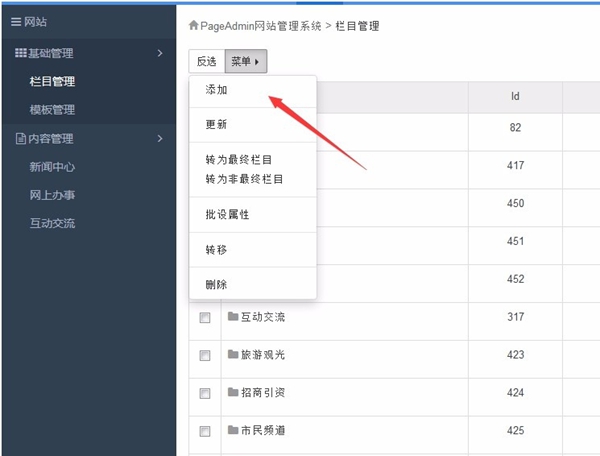The height and width of the screenshot is (456, 600).
Task: Click the 市民频道 column name in table
Action: (263, 430)
